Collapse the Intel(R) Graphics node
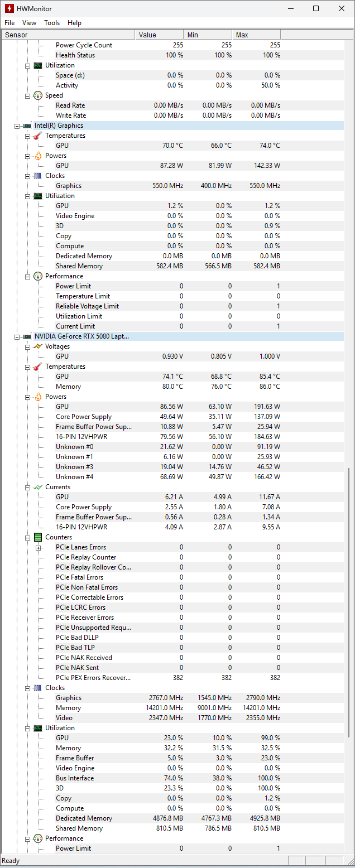This screenshot has height=868, width=355. click(17, 126)
